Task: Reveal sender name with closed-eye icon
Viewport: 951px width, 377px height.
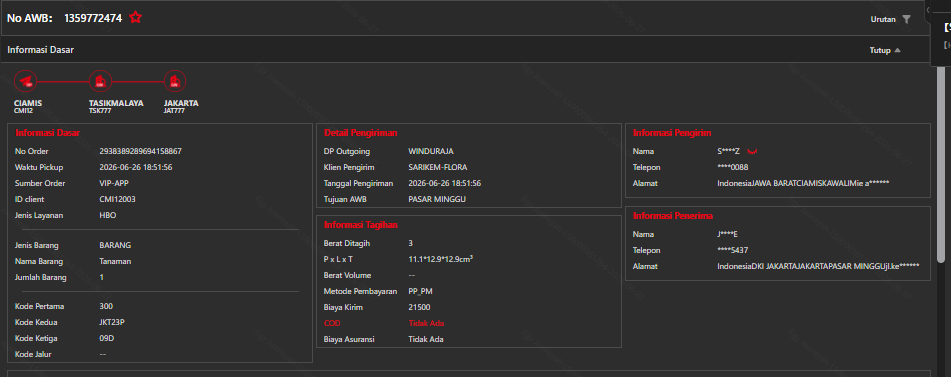Action: 753,151
